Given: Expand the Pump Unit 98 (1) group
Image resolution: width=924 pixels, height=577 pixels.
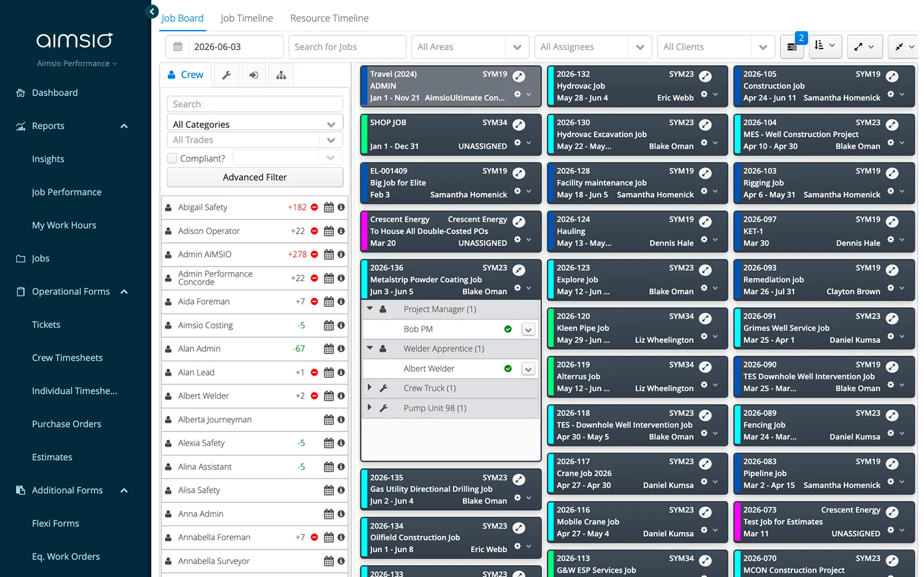Looking at the screenshot, I should [369, 408].
